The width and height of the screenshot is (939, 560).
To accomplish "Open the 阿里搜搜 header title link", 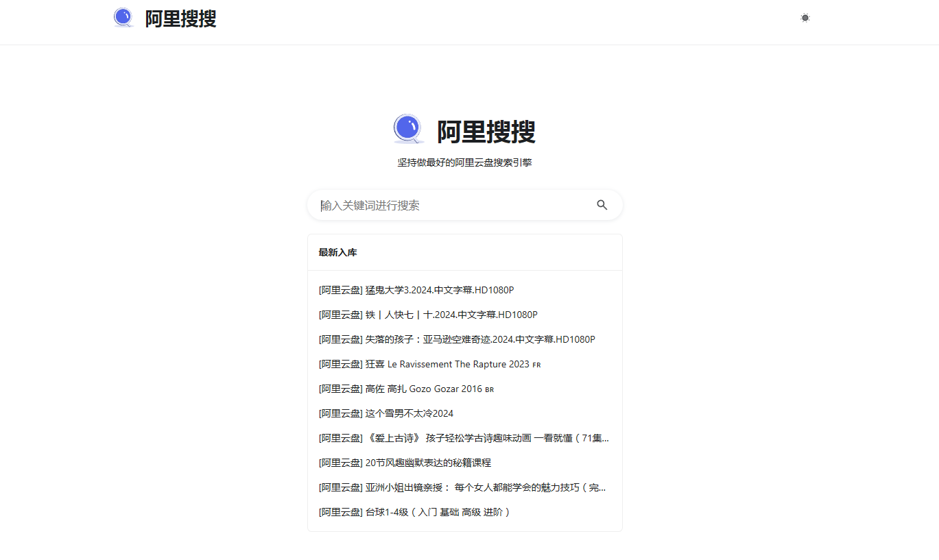I will click(x=180, y=19).
